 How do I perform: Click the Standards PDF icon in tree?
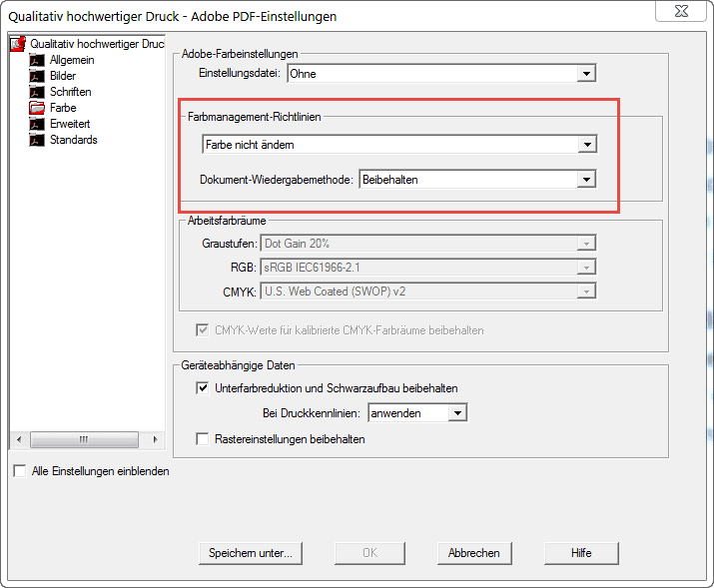[37, 140]
